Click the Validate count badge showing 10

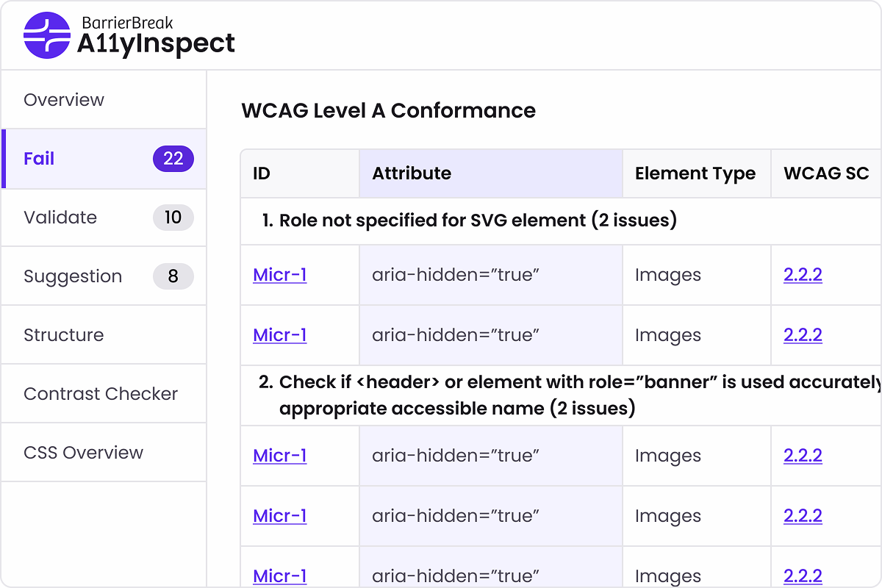point(173,218)
